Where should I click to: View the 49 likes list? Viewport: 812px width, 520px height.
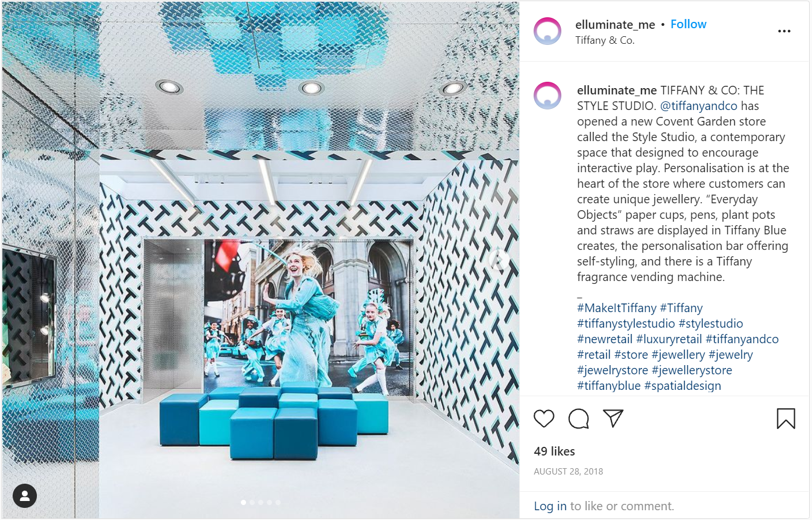pyautogui.click(x=554, y=451)
